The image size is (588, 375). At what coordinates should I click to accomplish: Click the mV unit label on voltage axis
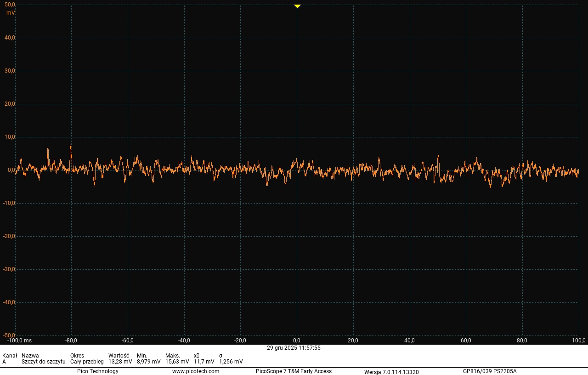click(x=10, y=13)
